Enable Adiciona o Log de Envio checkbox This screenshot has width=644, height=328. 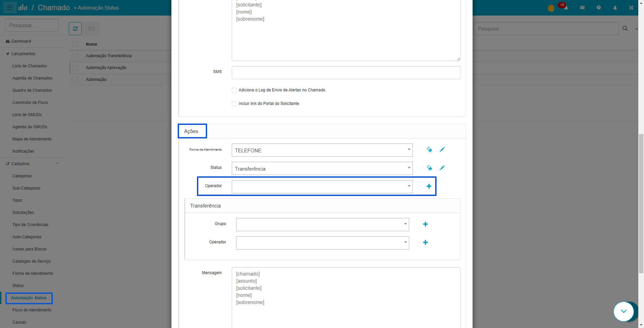pos(234,90)
